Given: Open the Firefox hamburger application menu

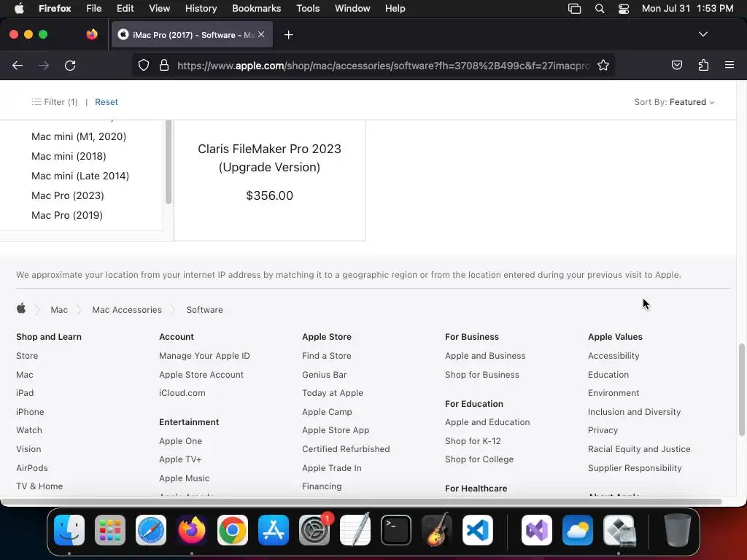Looking at the screenshot, I should point(729,65).
